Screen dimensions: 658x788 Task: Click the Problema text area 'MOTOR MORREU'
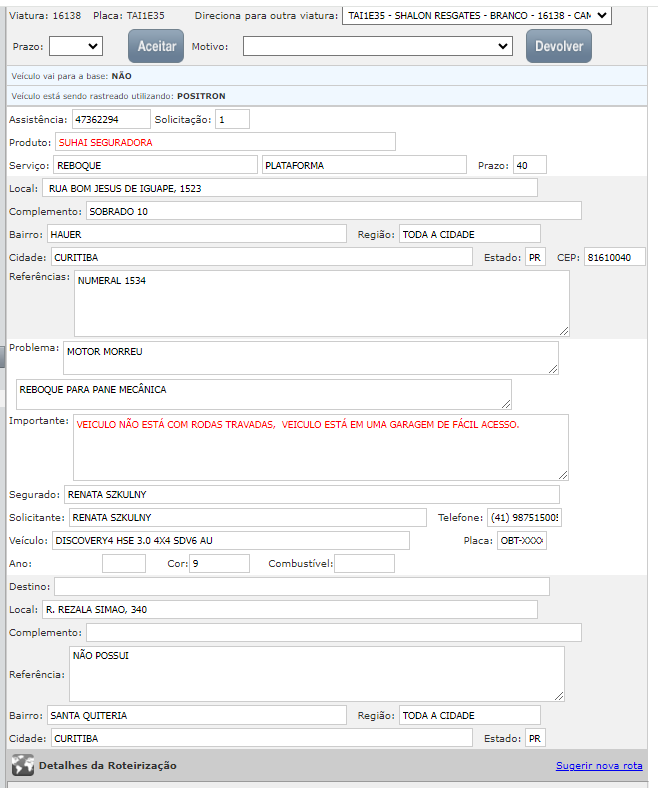click(310, 357)
